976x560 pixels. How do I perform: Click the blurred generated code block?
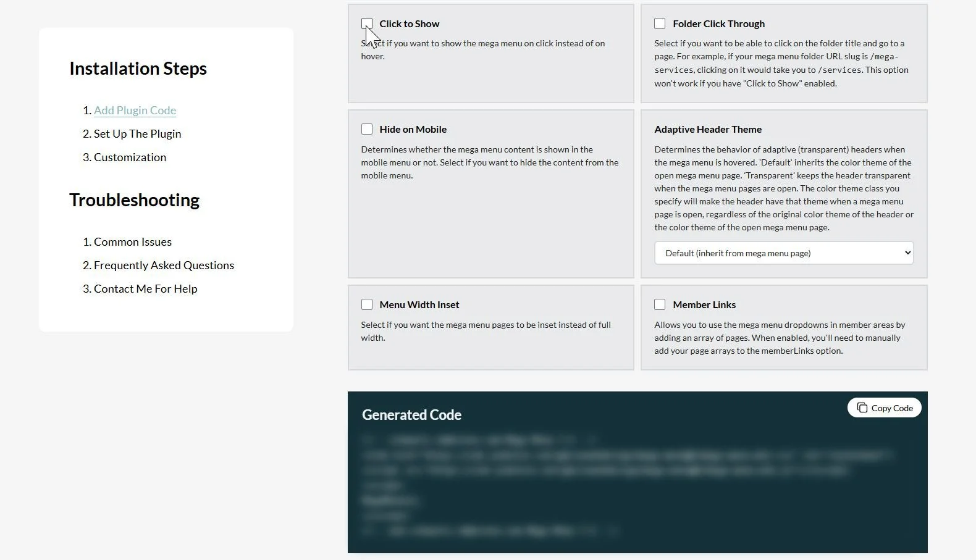coord(628,485)
